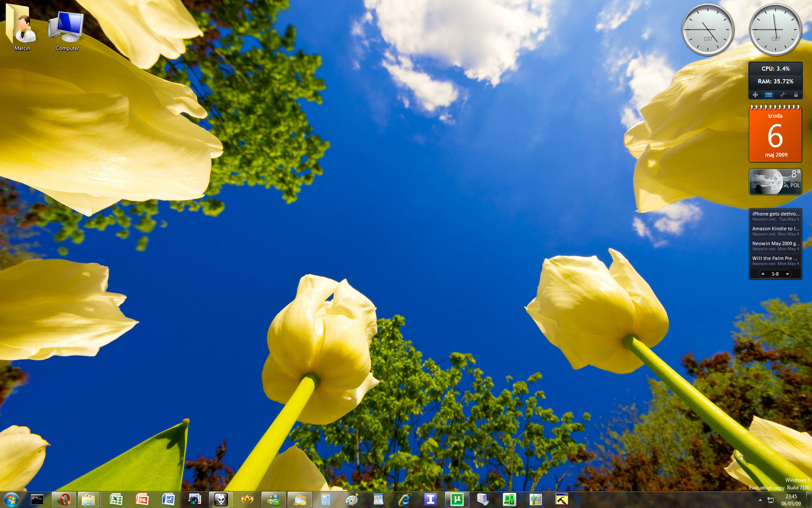Screen dimensions: 812x508
Task: Toggle lock icon on CPU gadget
Action: point(796,95)
